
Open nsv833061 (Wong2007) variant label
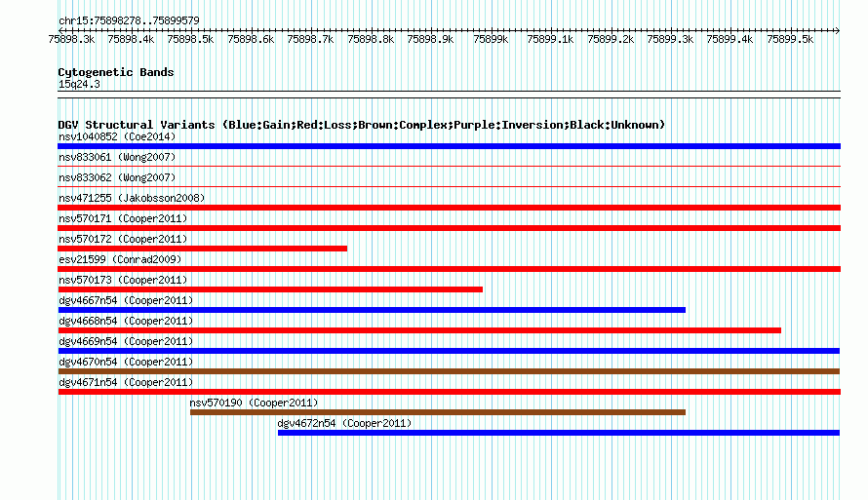tap(117, 157)
